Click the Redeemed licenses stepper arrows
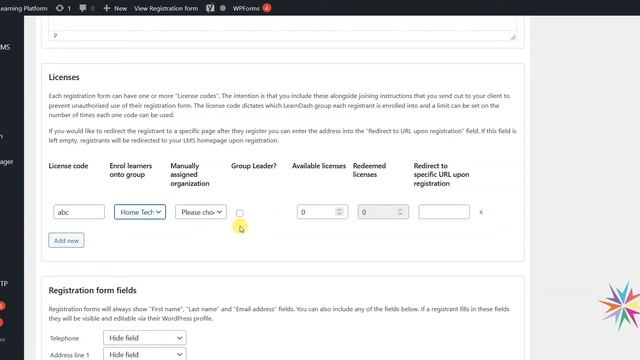This screenshot has height=360, width=640. click(x=400, y=211)
